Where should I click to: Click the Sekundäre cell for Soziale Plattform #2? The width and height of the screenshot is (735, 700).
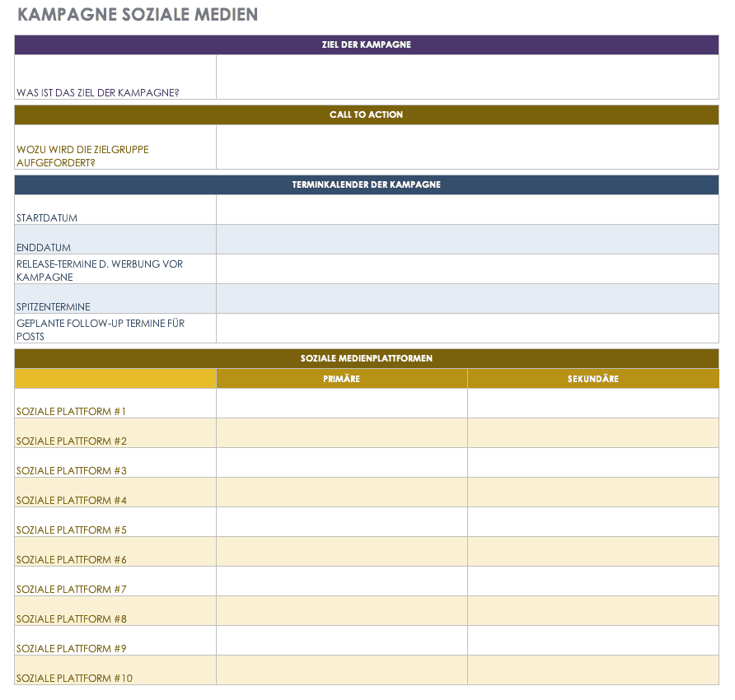tap(592, 433)
